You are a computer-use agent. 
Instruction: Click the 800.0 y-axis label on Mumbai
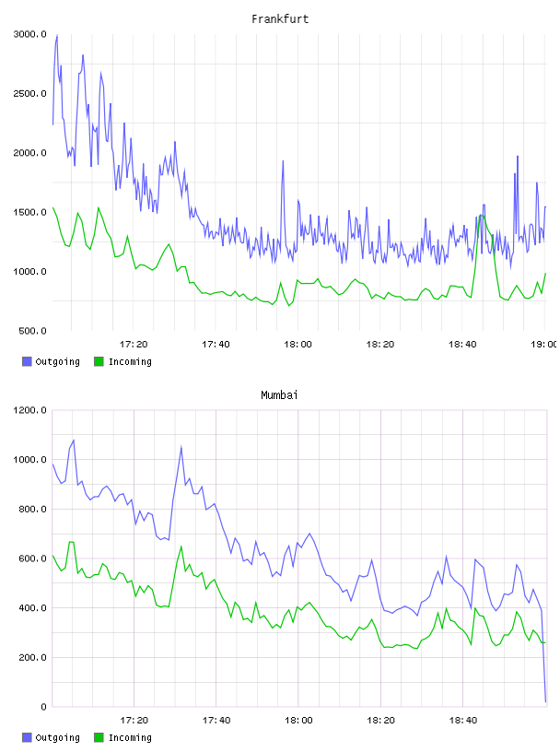coord(32,510)
